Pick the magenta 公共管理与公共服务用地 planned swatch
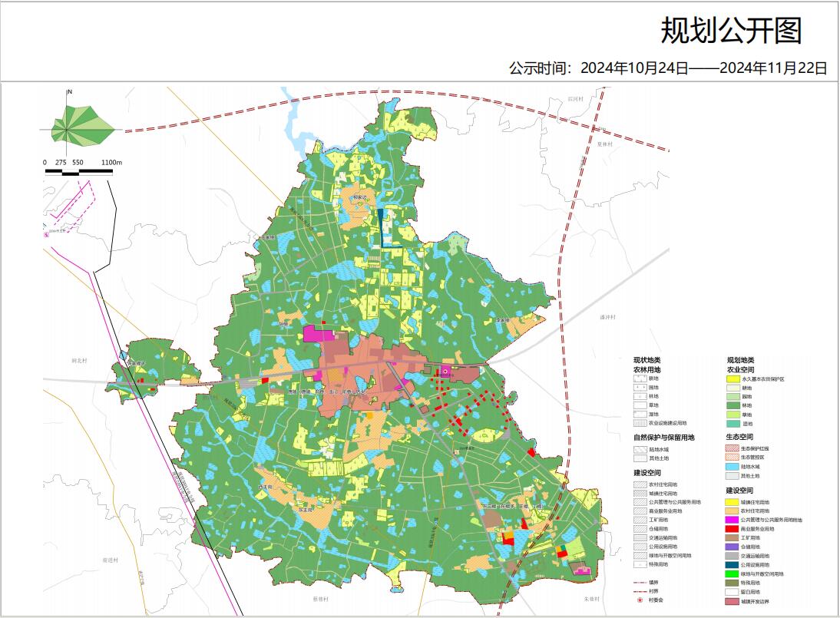The width and height of the screenshot is (840, 618). click(x=733, y=520)
